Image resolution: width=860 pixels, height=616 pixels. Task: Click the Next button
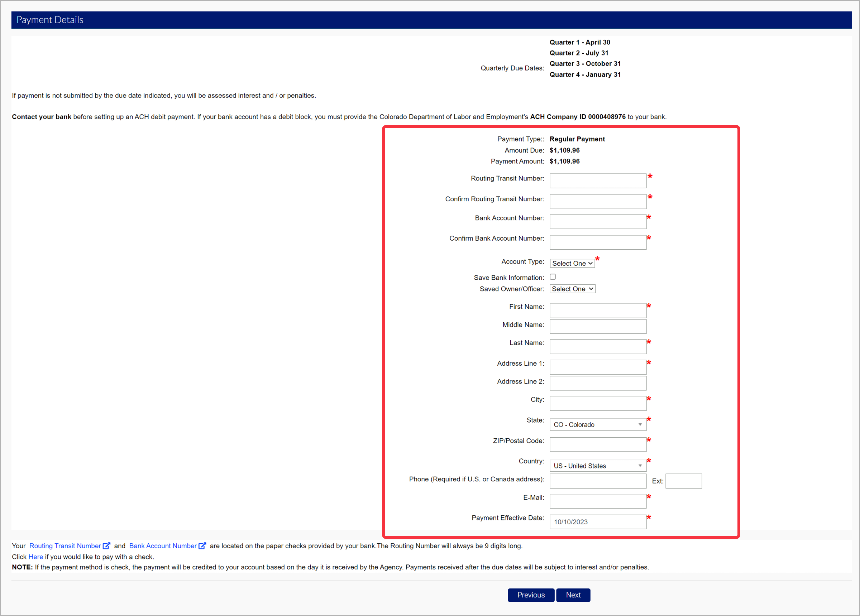[573, 595]
